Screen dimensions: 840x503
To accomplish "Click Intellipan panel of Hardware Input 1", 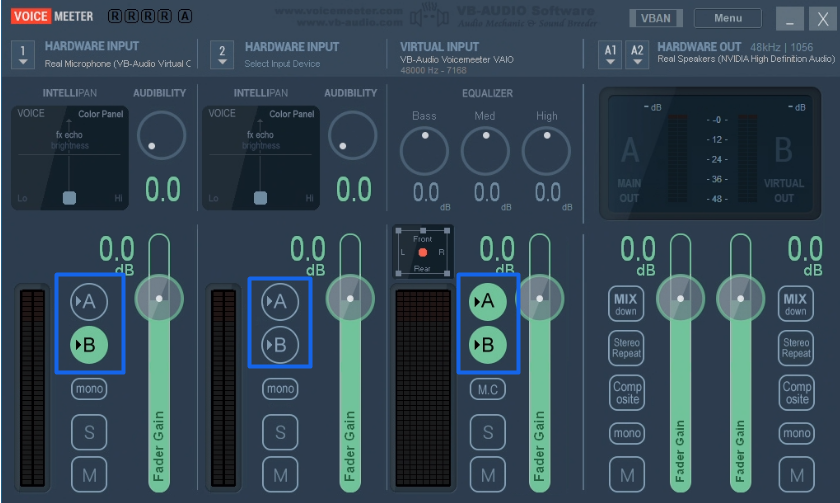I will pos(70,157).
